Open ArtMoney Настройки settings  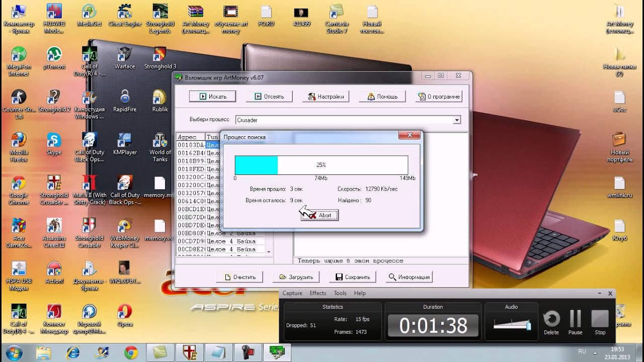click(x=327, y=96)
